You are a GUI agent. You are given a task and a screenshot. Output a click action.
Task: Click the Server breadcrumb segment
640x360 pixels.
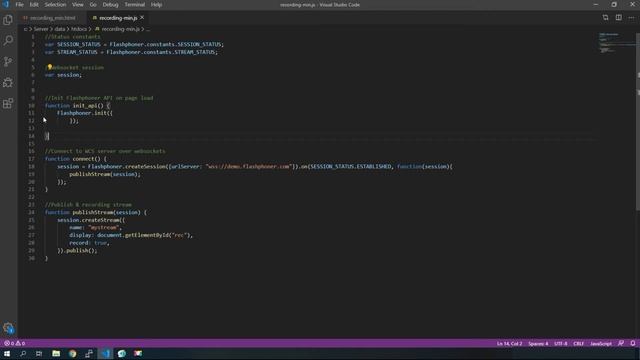[x=41, y=29]
